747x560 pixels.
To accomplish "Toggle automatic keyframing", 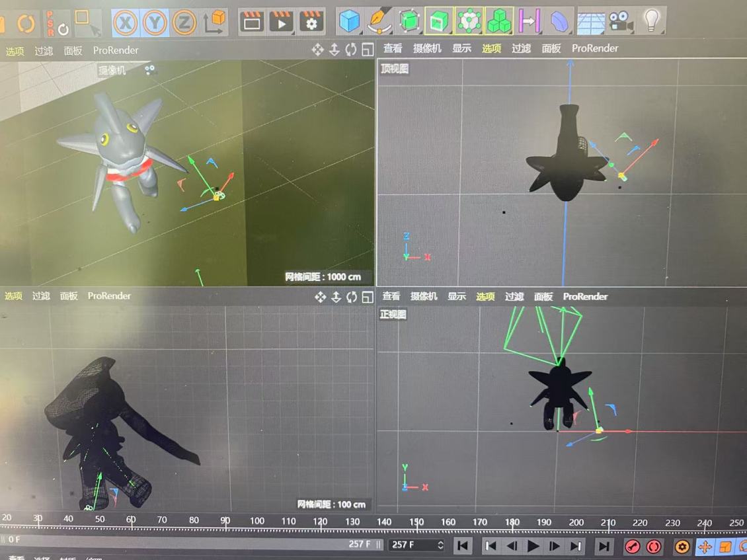I will [654, 547].
